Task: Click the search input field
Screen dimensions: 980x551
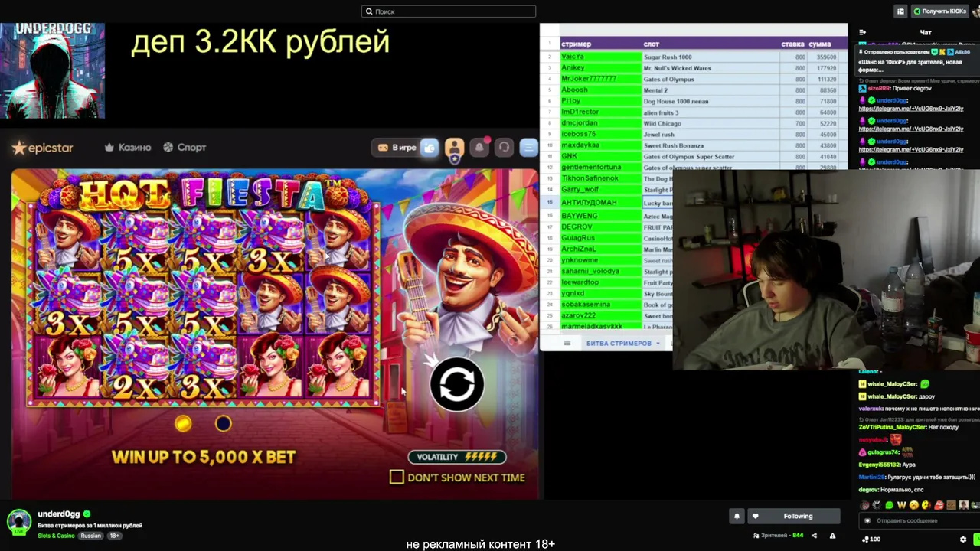Action: click(x=449, y=11)
